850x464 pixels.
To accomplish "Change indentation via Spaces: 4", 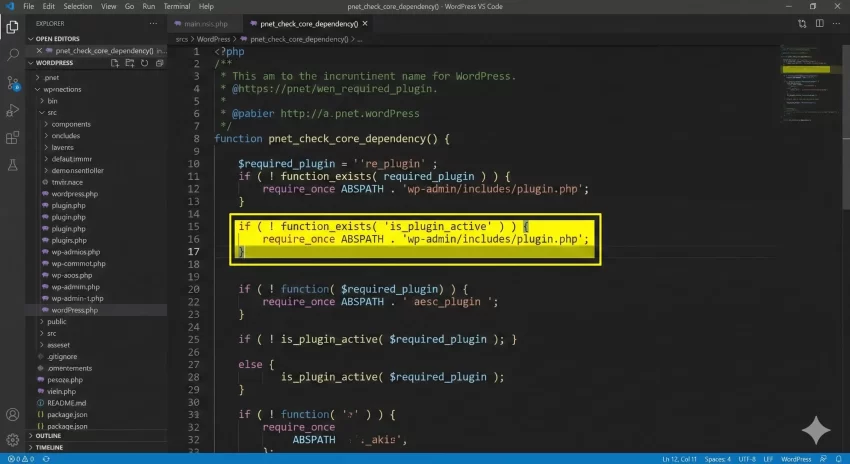I will pos(718,459).
